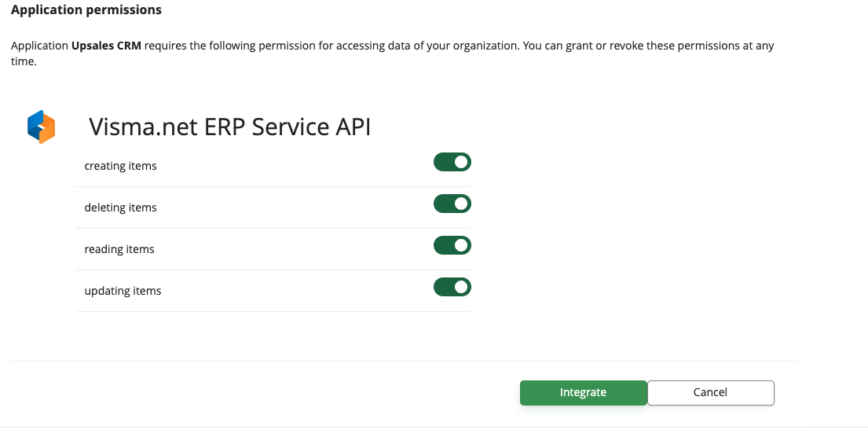This screenshot has height=437, width=868.
Task: Click the Application permissions heading
Action: pyautogui.click(x=86, y=10)
